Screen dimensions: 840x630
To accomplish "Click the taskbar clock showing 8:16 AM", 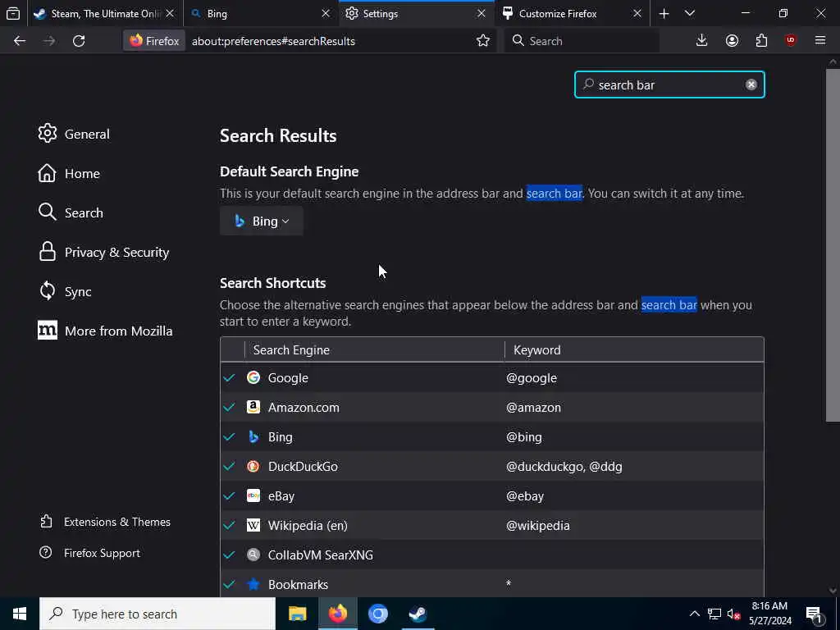I will point(769,614).
